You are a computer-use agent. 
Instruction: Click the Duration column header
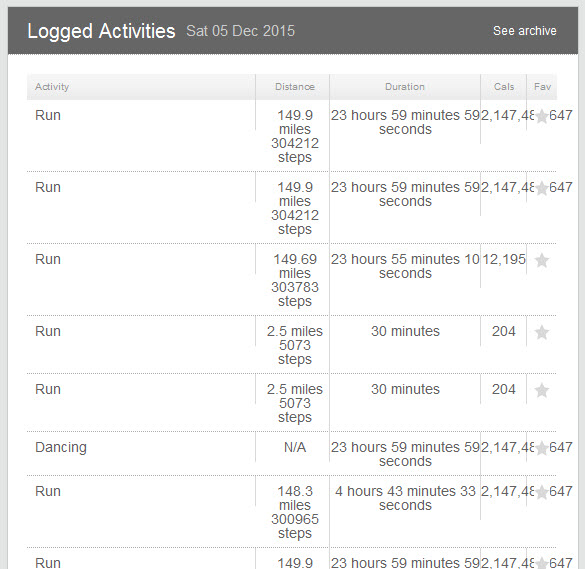405,87
